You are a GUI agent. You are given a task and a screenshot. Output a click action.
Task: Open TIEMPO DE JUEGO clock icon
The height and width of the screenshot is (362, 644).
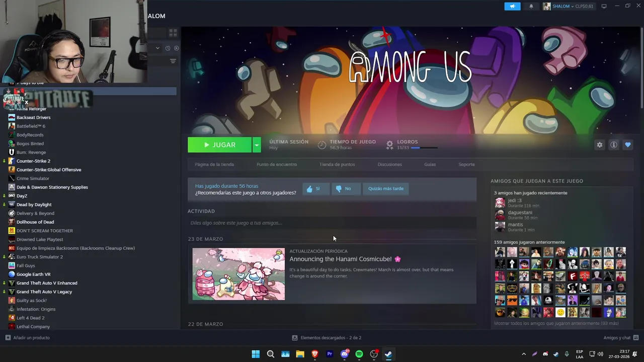[x=322, y=145]
